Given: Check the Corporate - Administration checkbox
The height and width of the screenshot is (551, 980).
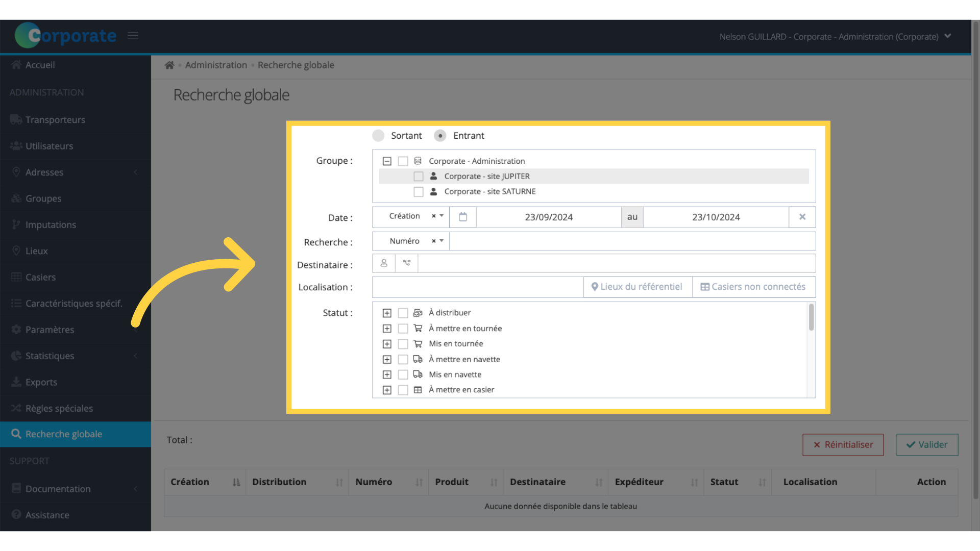Looking at the screenshot, I should pyautogui.click(x=403, y=161).
